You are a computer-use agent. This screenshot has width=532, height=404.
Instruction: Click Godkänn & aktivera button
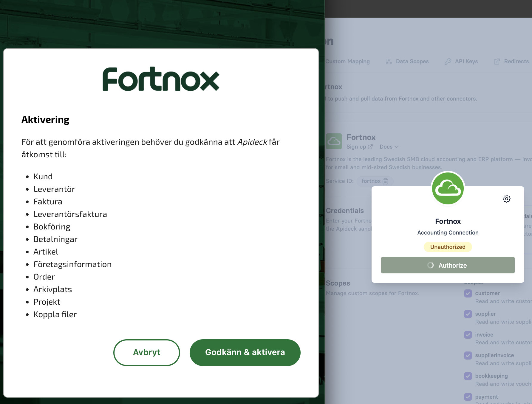pos(245,352)
